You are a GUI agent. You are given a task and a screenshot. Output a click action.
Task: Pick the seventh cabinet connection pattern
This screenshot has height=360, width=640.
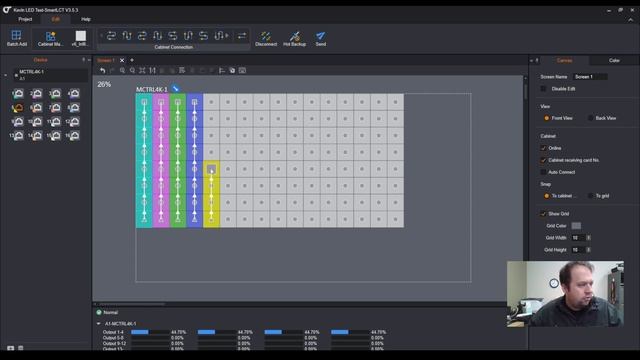[203, 36]
